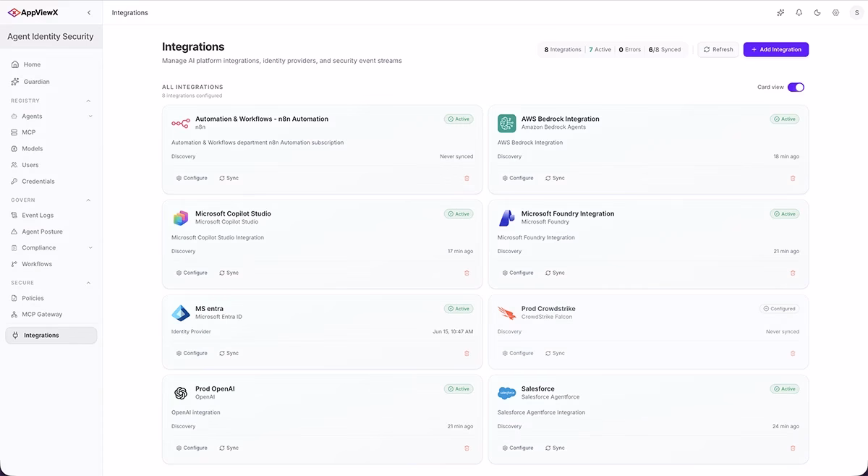868x476 pixels.
Task: Click the sparkle AI assistant icon in header
Action: (x=780, y=12)
